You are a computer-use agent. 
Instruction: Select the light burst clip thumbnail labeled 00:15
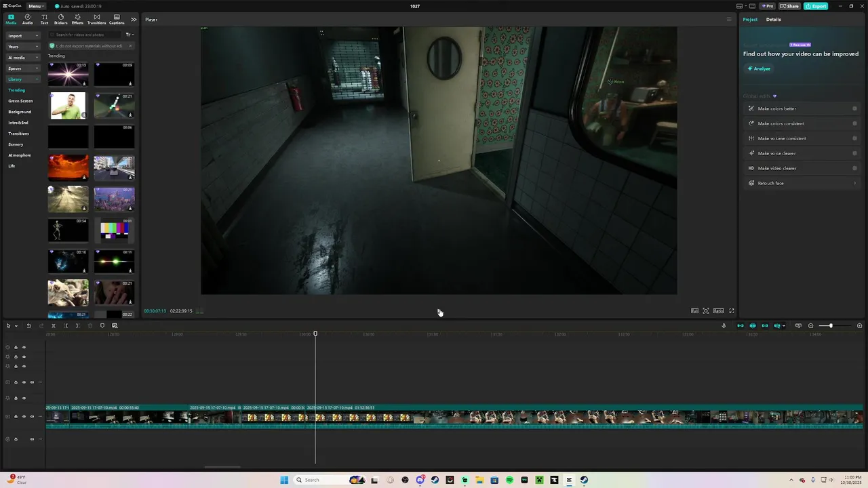tap(68, 74)
